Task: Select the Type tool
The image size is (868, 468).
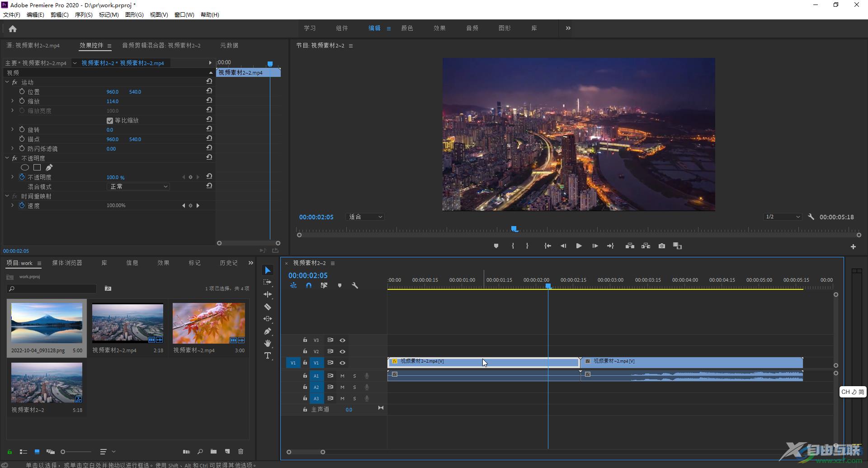Action: click(x=268, y=355)
